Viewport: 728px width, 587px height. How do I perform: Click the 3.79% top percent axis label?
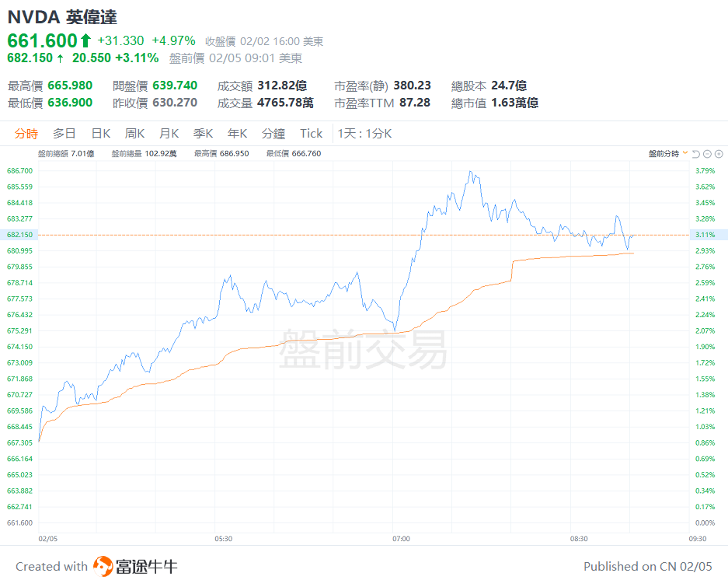click(705, 171)
